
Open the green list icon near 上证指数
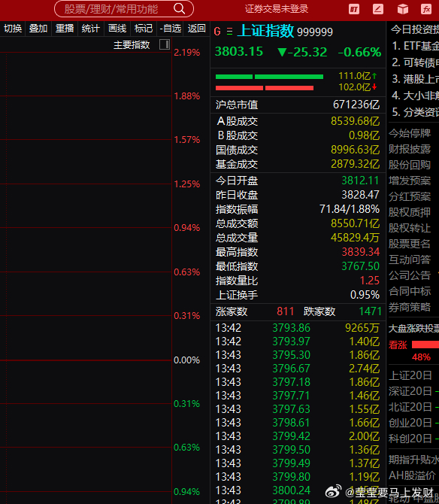point(229,32)
